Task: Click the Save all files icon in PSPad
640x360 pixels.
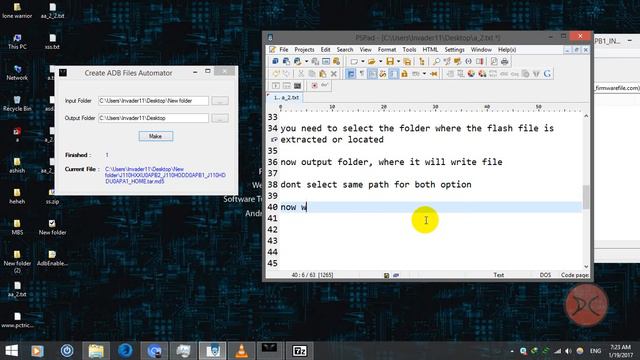Action: point(407,62)
